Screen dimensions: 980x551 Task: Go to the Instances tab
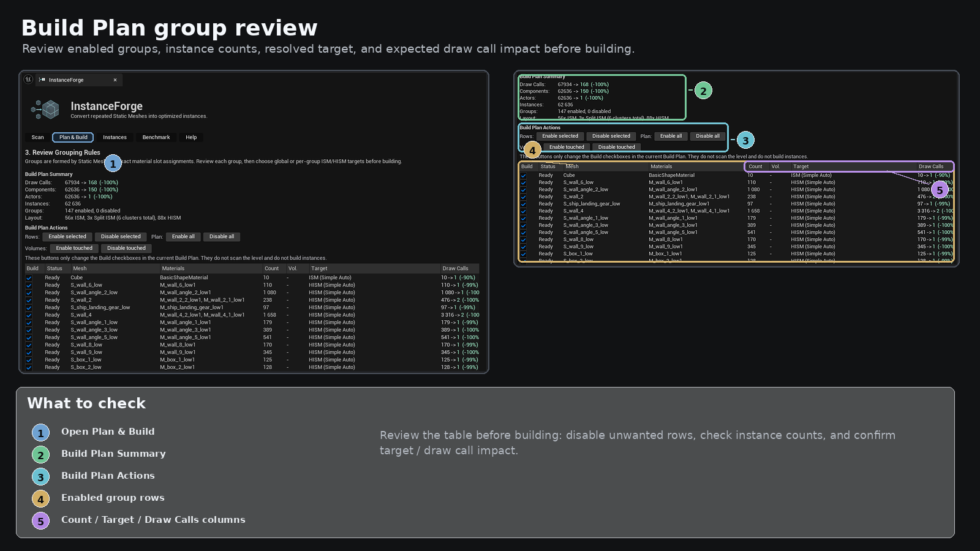click(115, 138)
